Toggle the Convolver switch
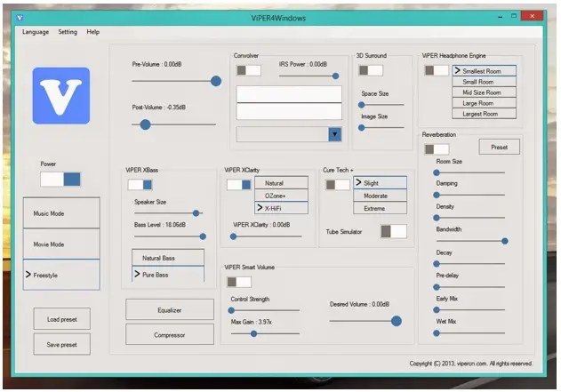 [x=249, y=70]
